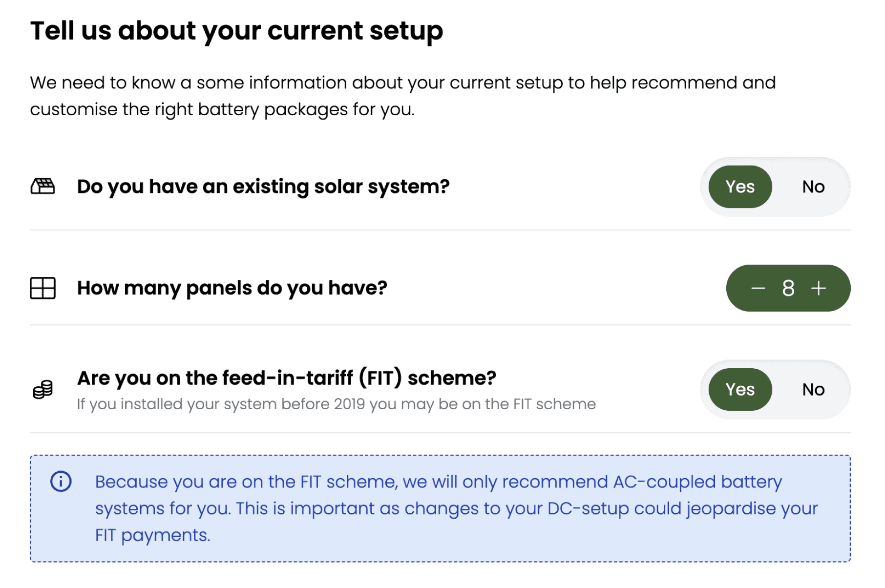Click the divider line below the solar question
Screen dimensions: 885x588
pos(440,230)
